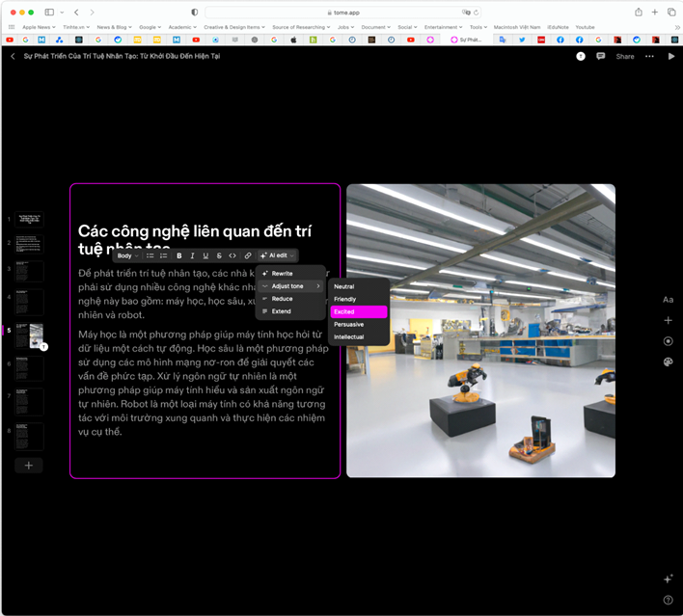Viewport: 683px width, 616px height.
Task: Select page 2 thumbnail
Action: point(29,244)
